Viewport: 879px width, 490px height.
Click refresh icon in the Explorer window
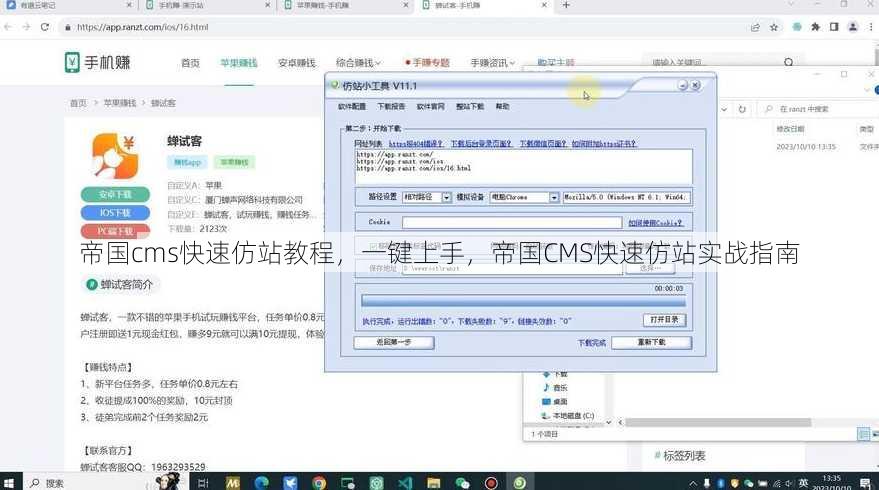coord(742,109)
